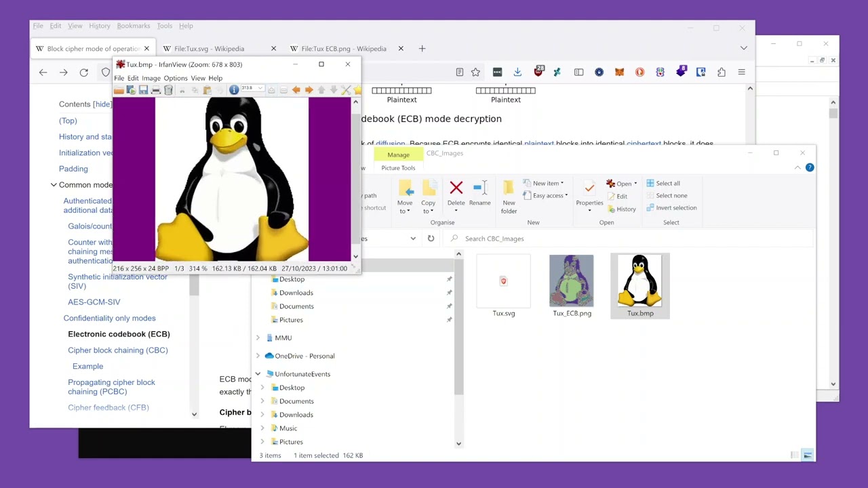Open IrfanView Properties/Settings tools icon
868x488 pixels.
(x=346, y=90)
